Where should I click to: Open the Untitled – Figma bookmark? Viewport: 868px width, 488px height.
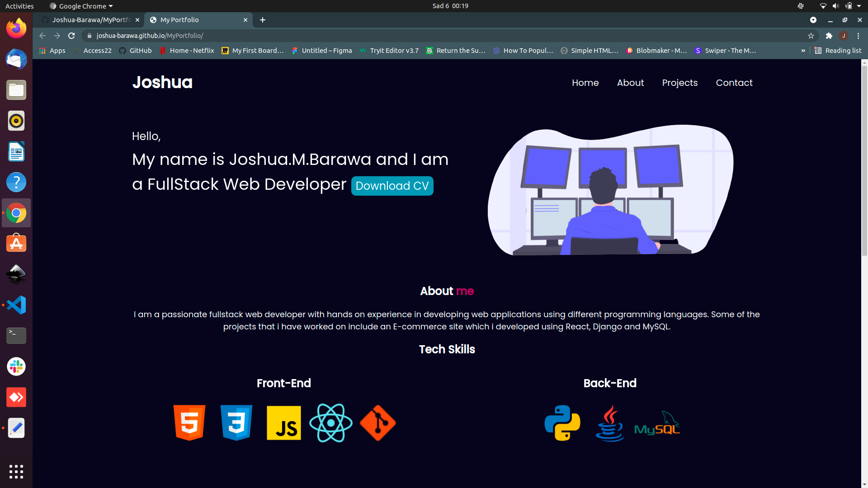coord(322,51)
